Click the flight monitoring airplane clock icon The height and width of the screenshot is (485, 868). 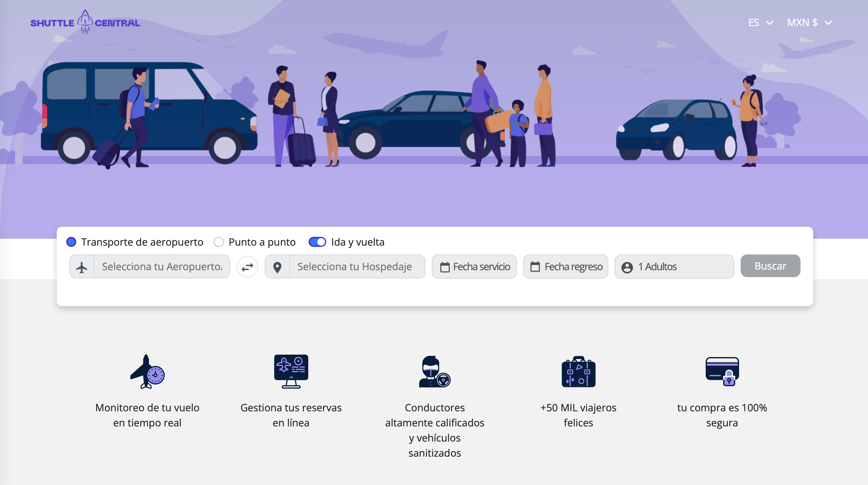pos(147,372)
